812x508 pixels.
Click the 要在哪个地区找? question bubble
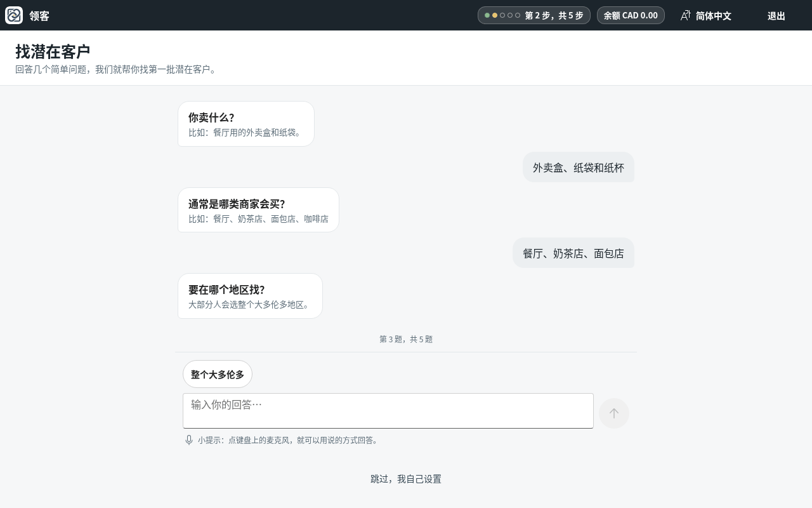250,296
